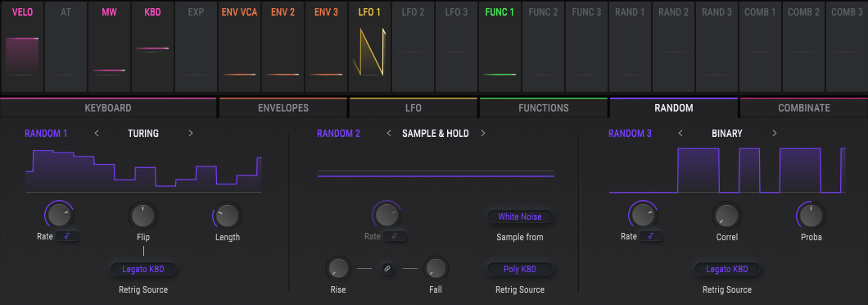Select the COMB 2 modulation slot
Image resolution: width=868 pixels, height=305 pixels.
pyautogui.click(x=803, y=47)
